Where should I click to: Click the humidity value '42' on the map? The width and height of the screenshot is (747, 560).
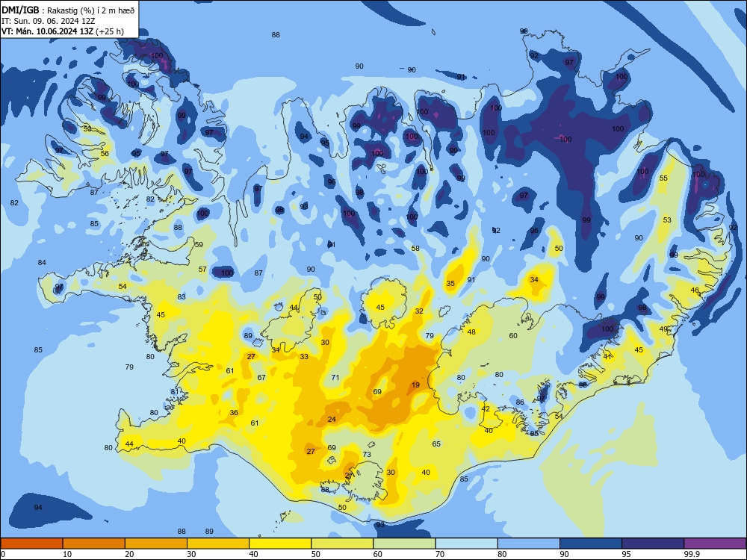click(486, 408)
